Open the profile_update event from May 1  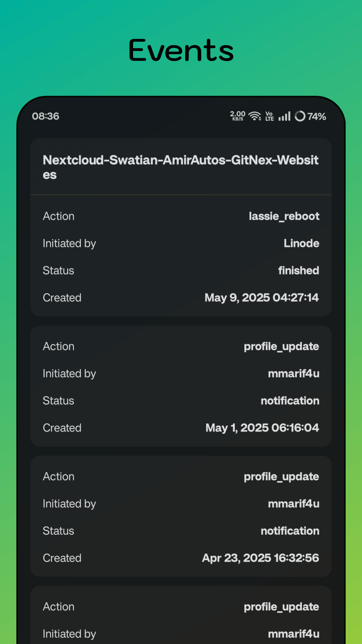(x=281, y=347)
